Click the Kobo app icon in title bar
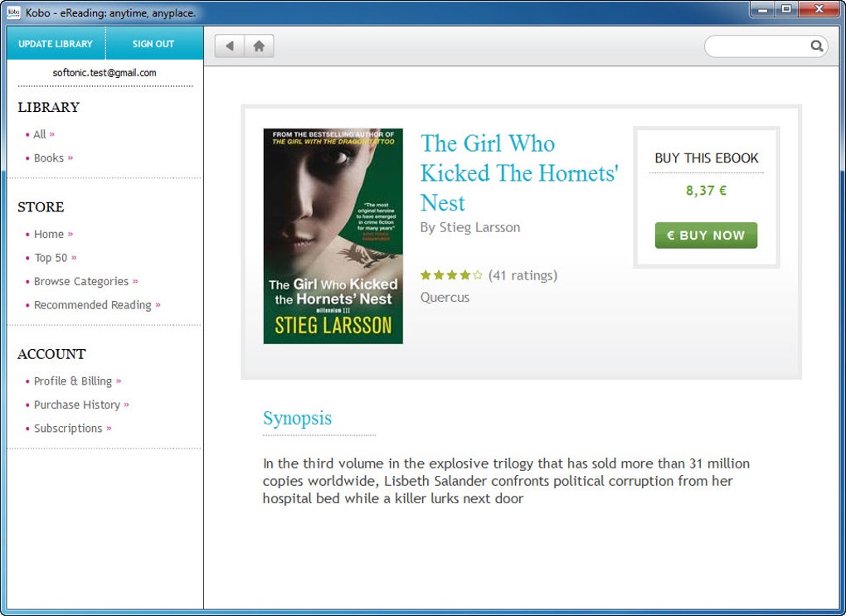846x616 pixels. point(14,12)
